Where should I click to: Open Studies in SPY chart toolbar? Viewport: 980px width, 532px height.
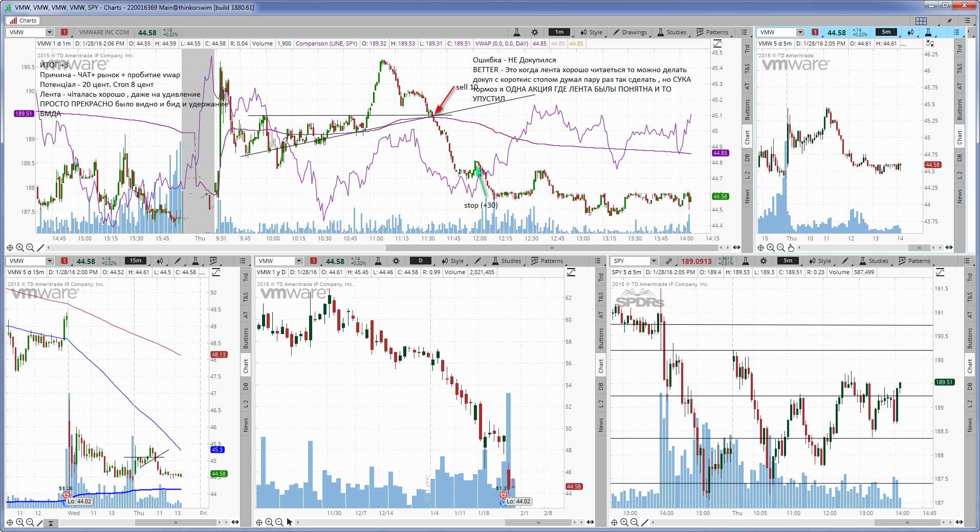point(874,261)
